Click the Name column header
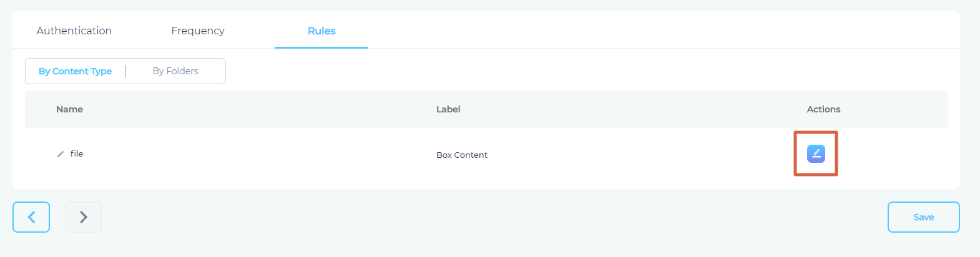The height and width of the screenshot is (257, 980). coord(69,109)
